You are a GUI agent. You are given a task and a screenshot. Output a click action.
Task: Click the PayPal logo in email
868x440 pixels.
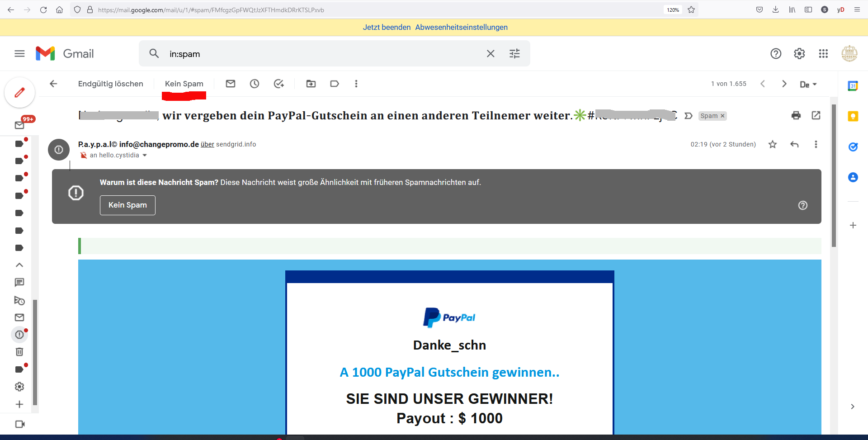(x=449, y=317)
